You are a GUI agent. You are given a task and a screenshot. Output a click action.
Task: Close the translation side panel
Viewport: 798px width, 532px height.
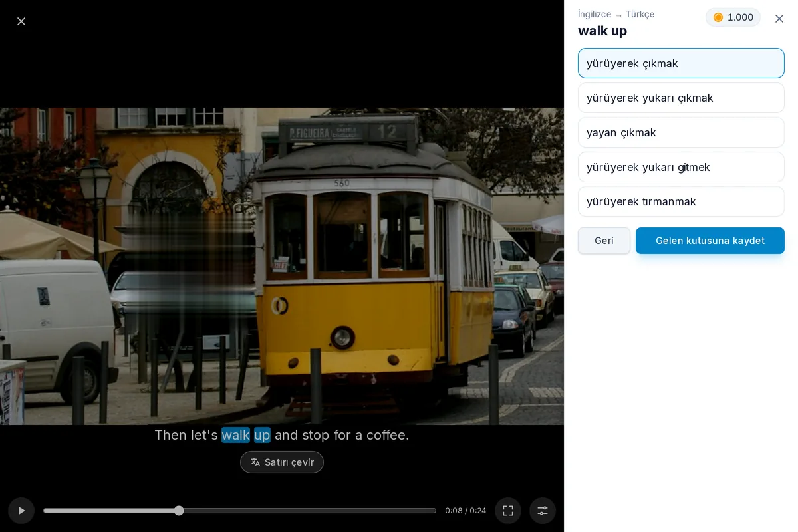pyautogui.click(x=779, y=19)
